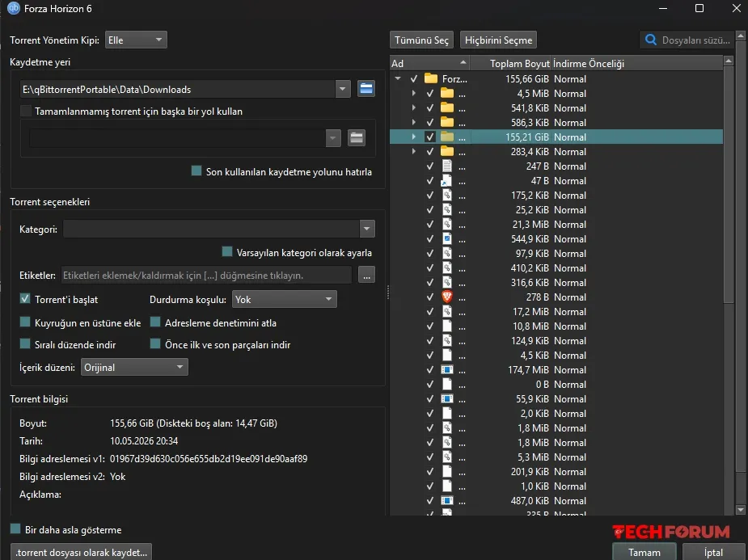Click the Tamam button
The height and width of the screenshot is (560, 748).
[644, 552]
